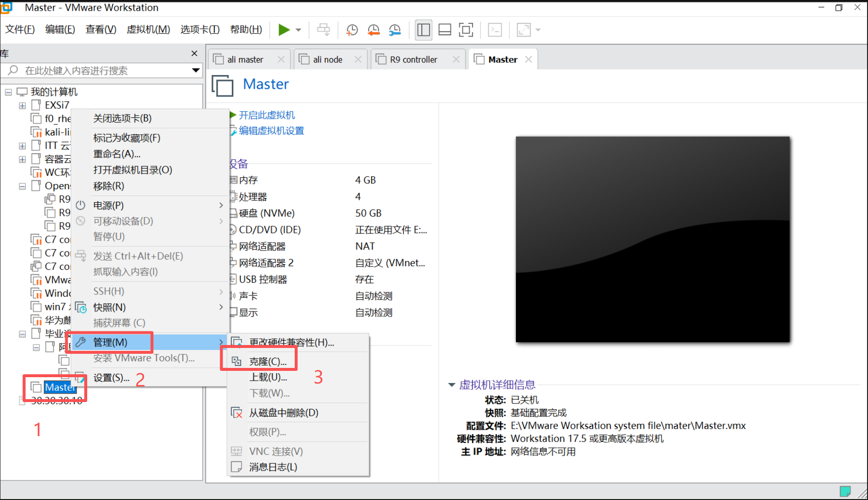This screenshot has width=868, height=500.
Task: Click the 硬盘 (NVMe) device row
Action: tap(331, 213)
